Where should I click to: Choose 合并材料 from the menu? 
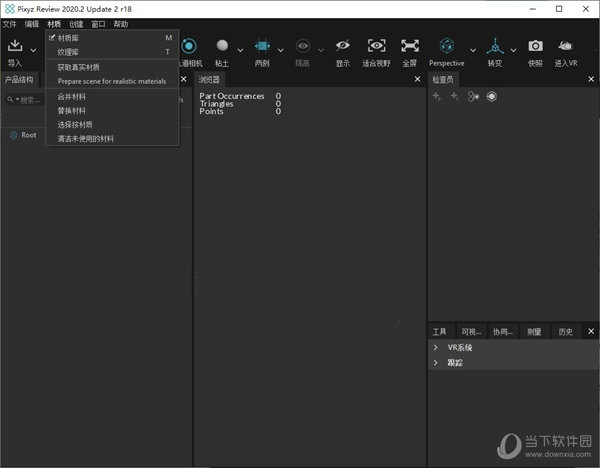coord(112,96)
